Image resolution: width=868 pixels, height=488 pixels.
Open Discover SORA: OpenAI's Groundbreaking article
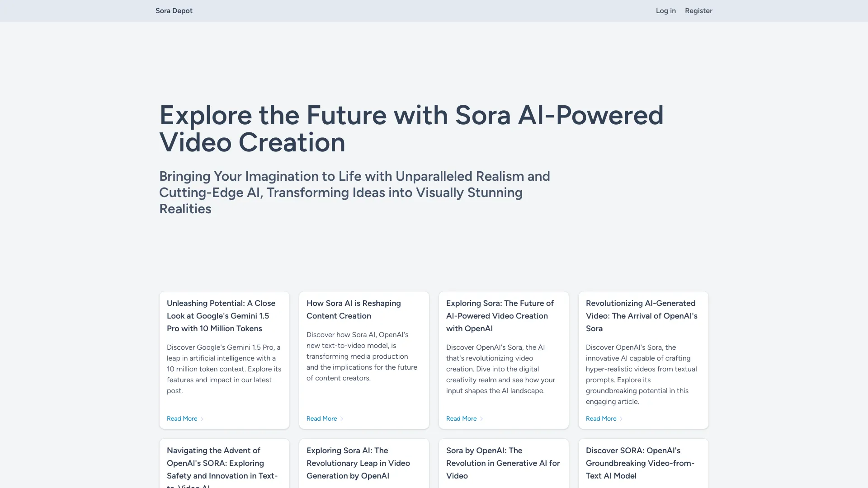coord(640,463)
